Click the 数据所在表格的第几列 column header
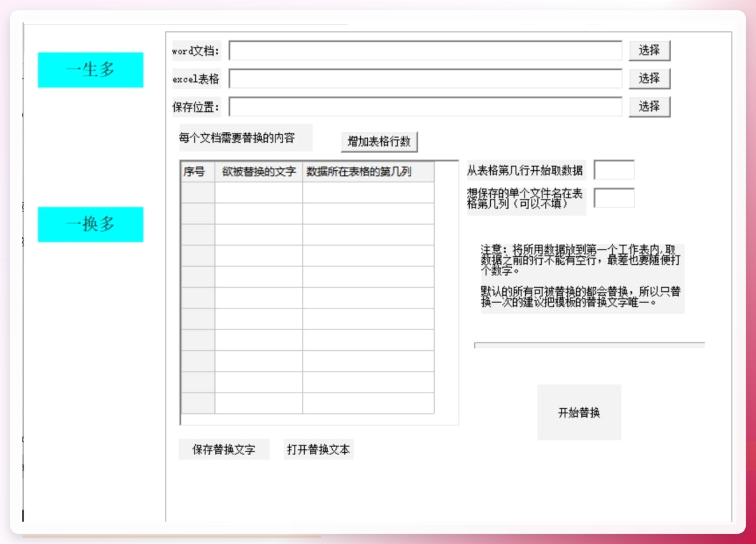This screenshot has height=544, width=756. (x=368, y=172)
